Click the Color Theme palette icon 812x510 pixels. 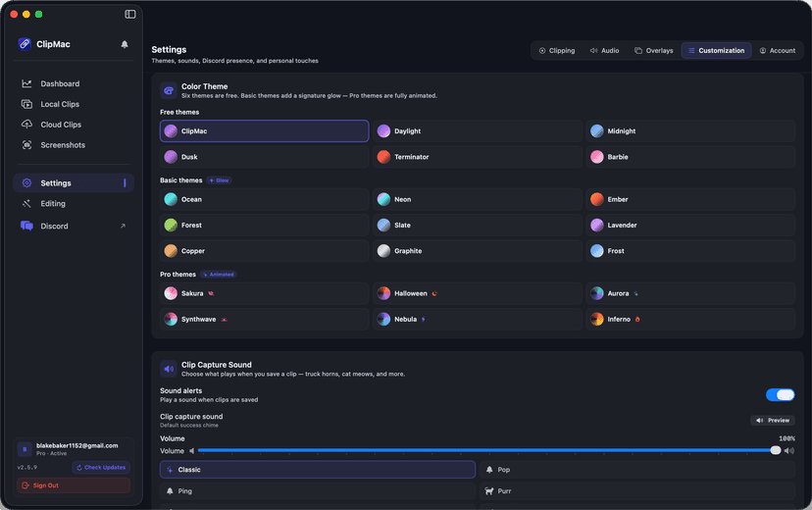(169, 90)
